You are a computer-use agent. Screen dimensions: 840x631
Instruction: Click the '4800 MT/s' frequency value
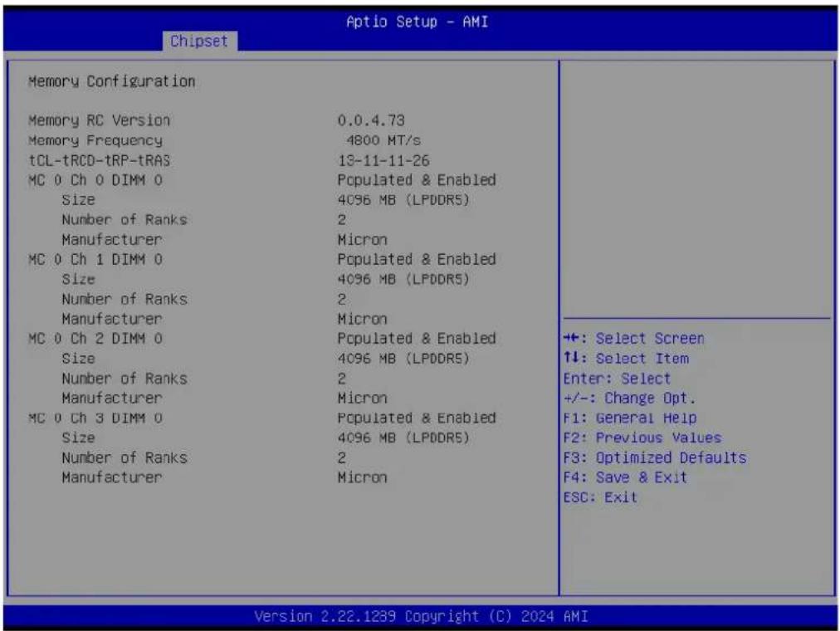point(383,140)
